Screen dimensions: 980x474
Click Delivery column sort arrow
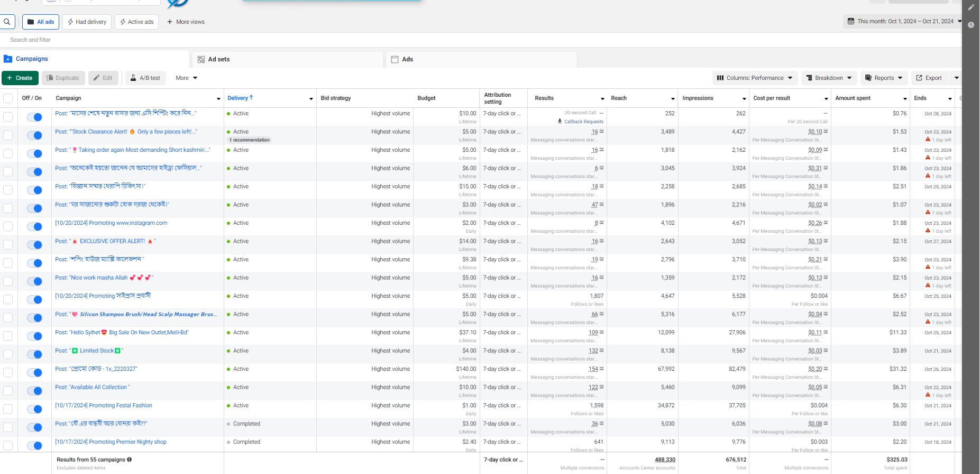[251, 98]
